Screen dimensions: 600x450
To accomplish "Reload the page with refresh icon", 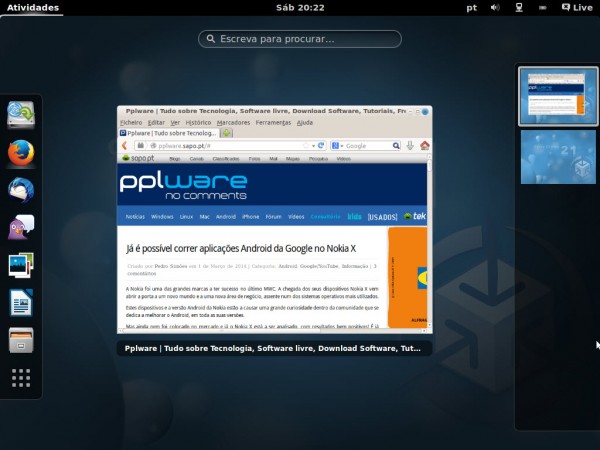I will click(x=321, y=145).
